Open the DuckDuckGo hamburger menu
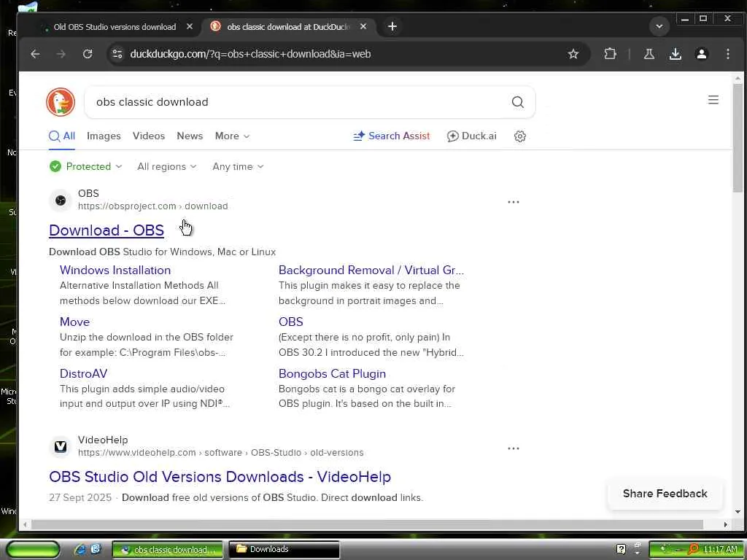The image size is (747, 560). click(713, 99)
